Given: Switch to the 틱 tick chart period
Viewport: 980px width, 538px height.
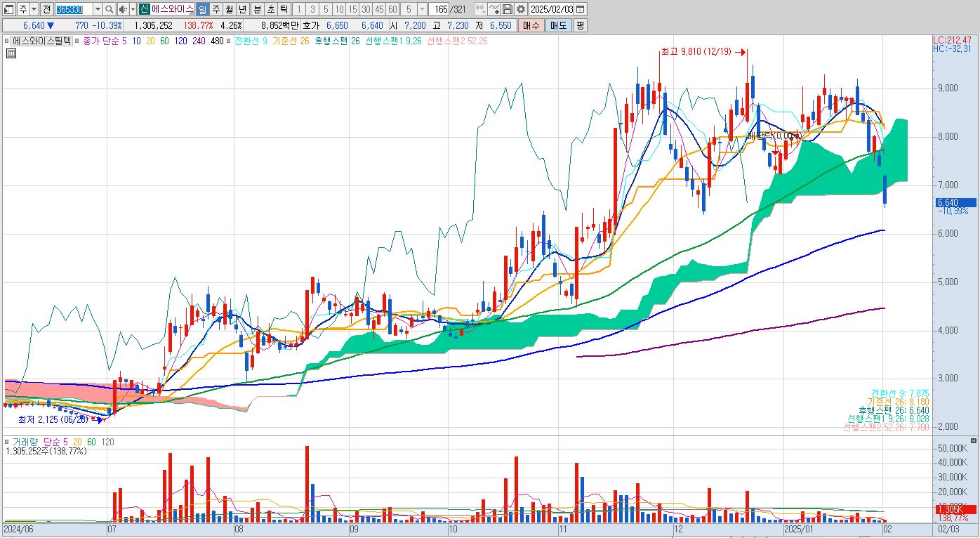Looking at the screenshot, I should [x=283, y=9].
